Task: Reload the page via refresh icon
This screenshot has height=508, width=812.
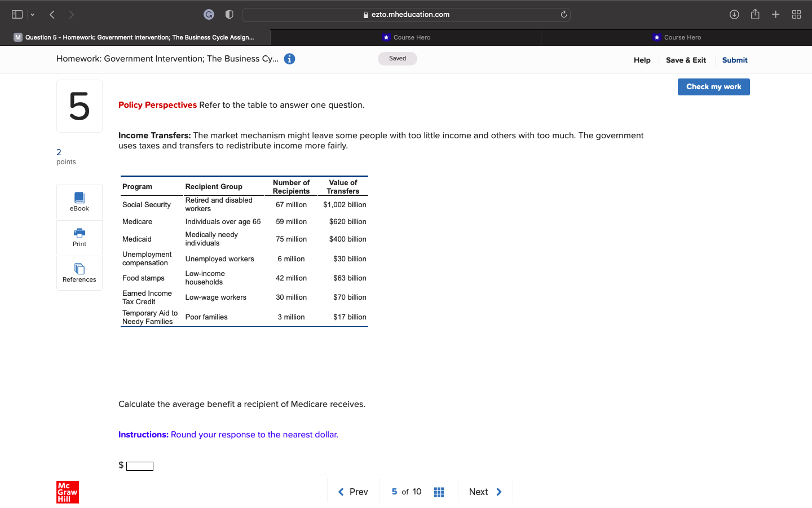Action: (x=563, y=14)
